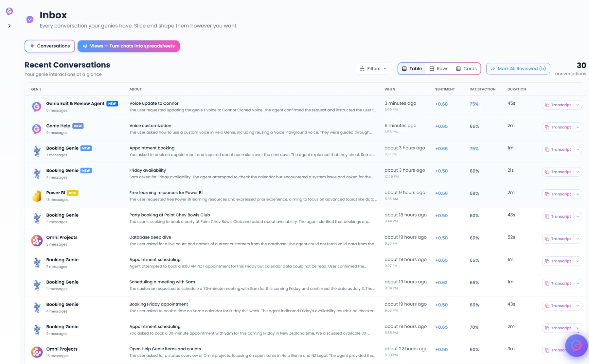Open Transcript for Voice customization
Viewport: 589px width, 364px height.
(x=558, y=127)
